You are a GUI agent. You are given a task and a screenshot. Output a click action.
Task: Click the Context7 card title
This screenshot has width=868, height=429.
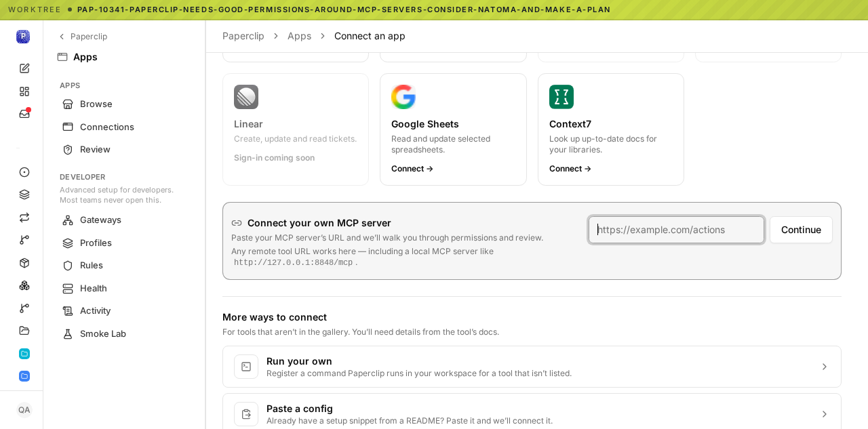click(570, 124)
